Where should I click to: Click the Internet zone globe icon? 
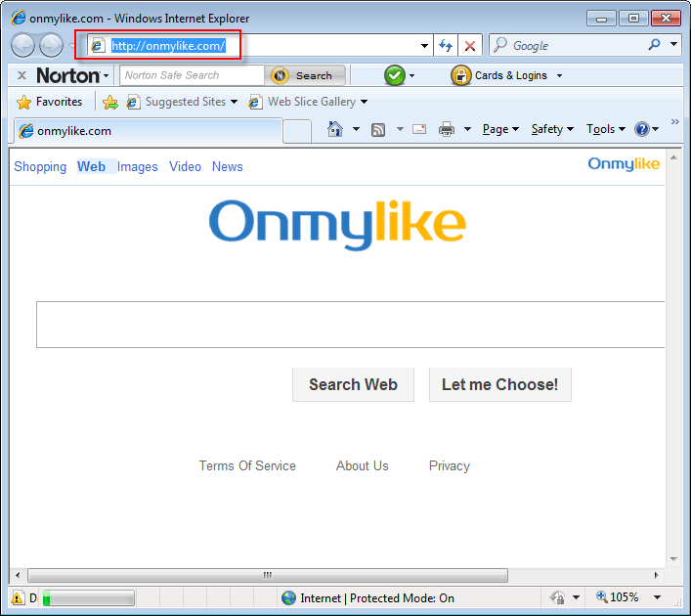[288, 598]
